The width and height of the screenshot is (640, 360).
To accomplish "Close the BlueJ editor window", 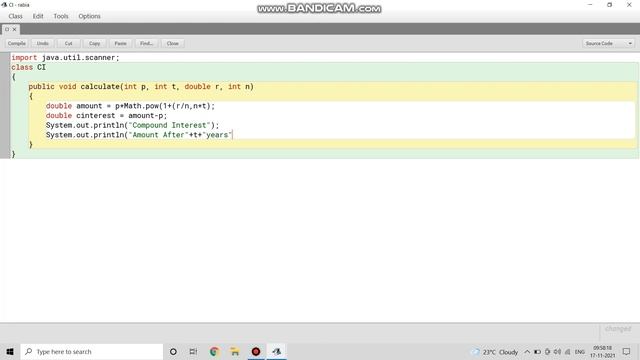I will [x=629, y=5].
